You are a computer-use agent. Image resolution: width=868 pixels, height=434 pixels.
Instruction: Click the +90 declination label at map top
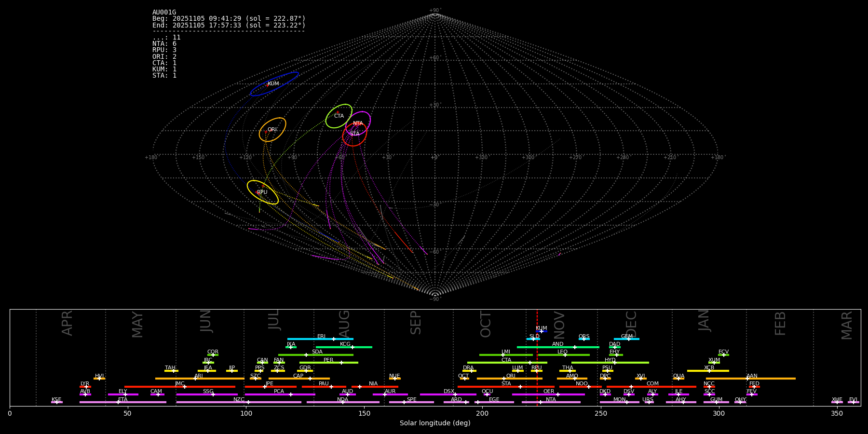tap(435, 11)
